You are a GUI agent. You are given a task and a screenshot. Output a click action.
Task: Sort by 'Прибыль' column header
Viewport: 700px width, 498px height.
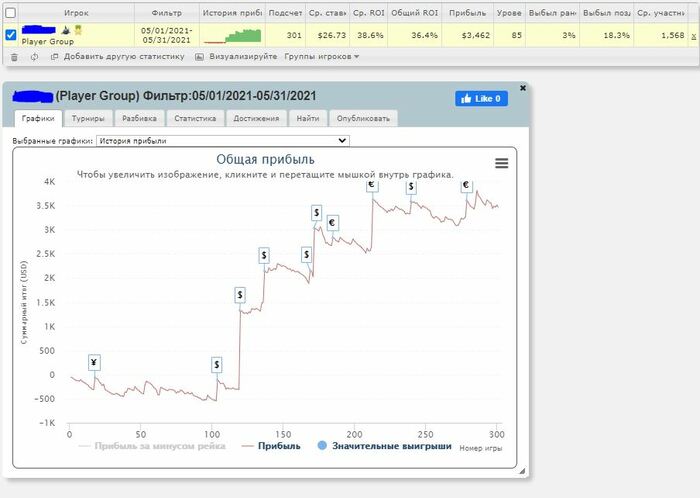click(x=467, y=13)
